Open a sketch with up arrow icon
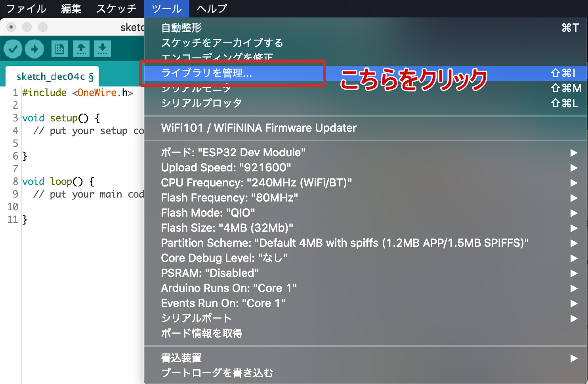This screenshot has width=588, height=384. 81,49
